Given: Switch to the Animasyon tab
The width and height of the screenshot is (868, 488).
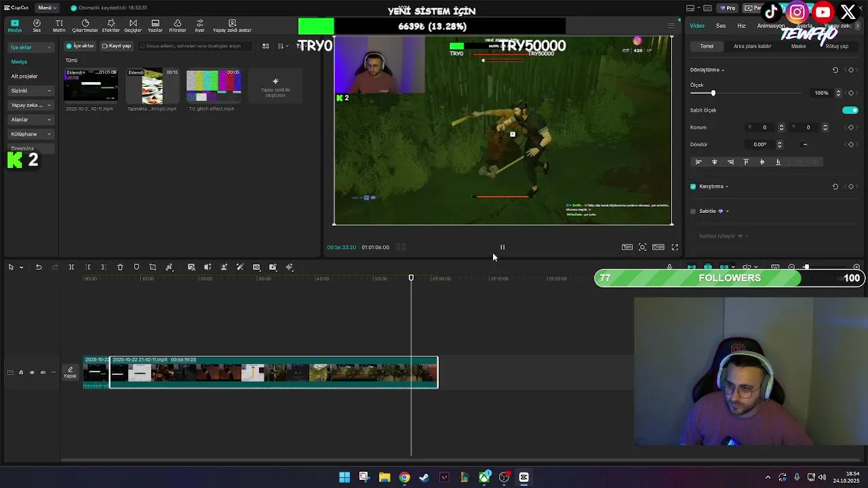Looking at the screenshot, I should 770,26.
